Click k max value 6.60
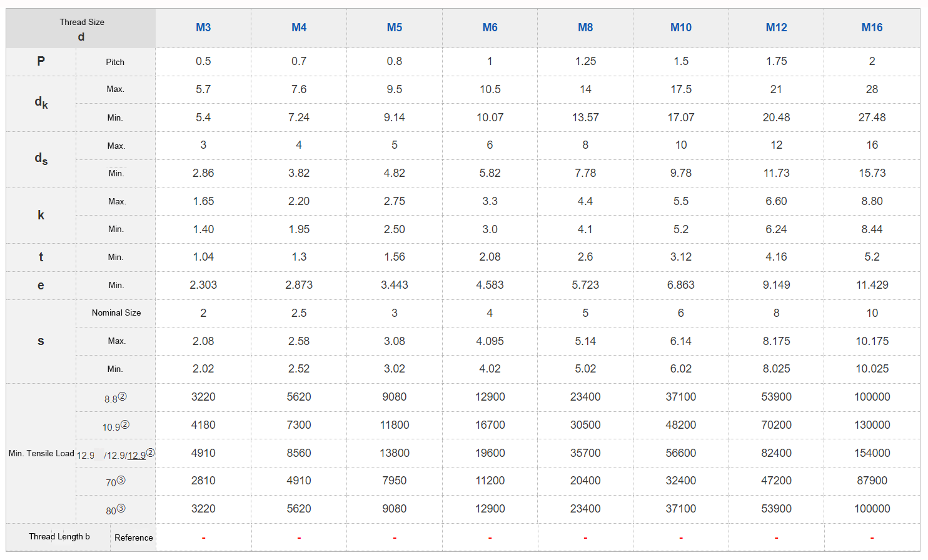 click(777, 201)
